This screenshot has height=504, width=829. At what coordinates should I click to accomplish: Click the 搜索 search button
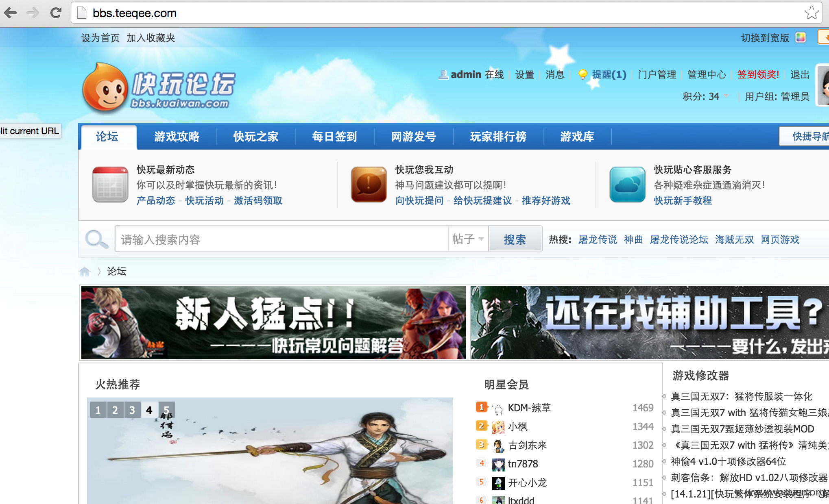pos(515,239)
